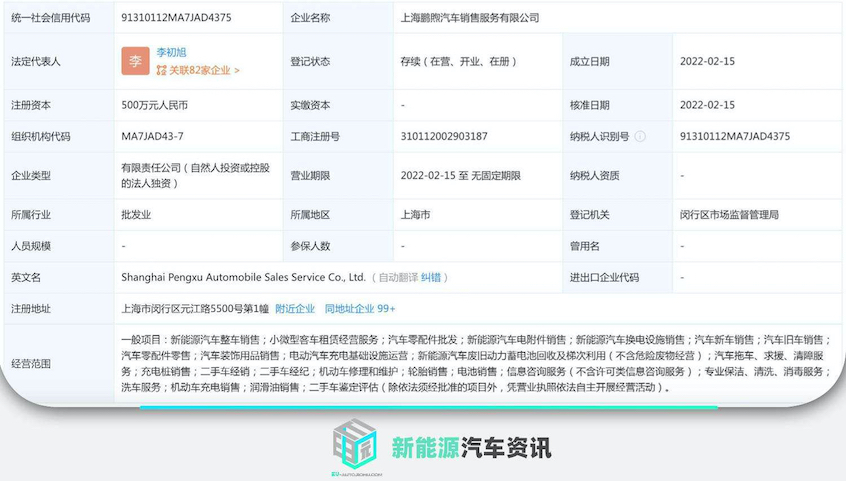Screen dimensions: 846x481
Task: Click registration status 存续（在营、开业、在册）
Action: click(459, 62)
